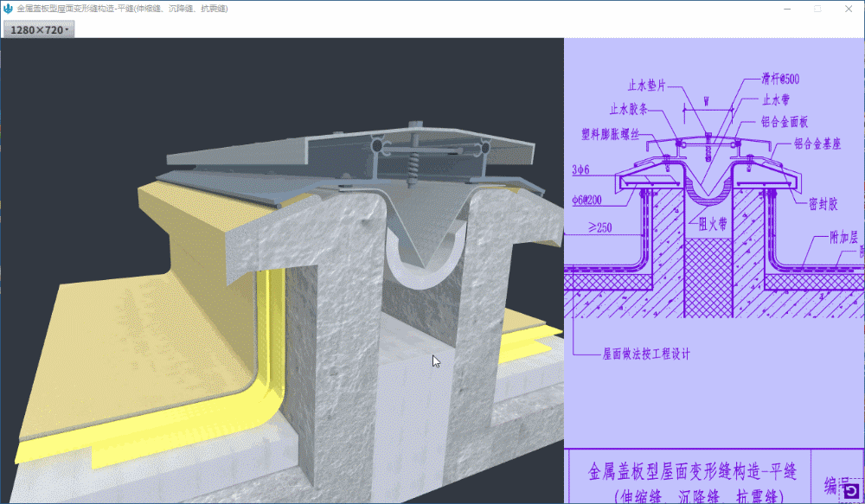Image resolution: width=865 pixels, height=504 pixels.
Task: Select the 屋面做法按工程设计 note
Action: point(646,354)
